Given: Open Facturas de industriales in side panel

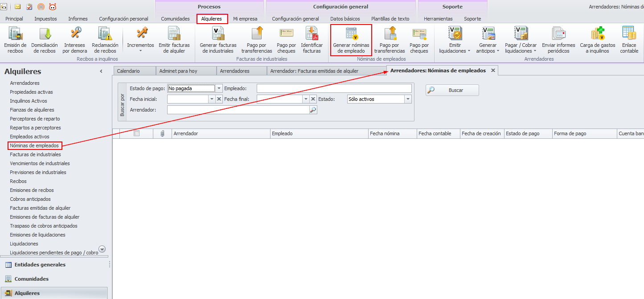Looking at the screenshot, I should pyautogui.click(x=36, y=154).
